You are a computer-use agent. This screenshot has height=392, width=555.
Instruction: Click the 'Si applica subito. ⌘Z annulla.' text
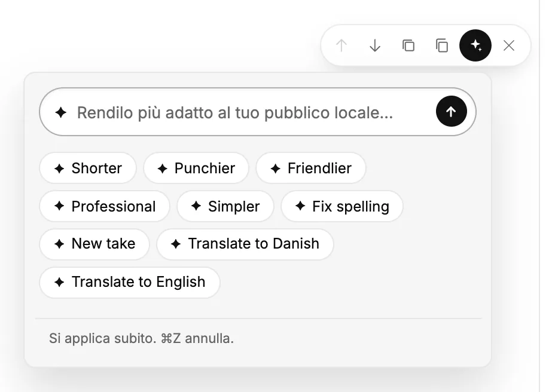[x=142, y=338]
